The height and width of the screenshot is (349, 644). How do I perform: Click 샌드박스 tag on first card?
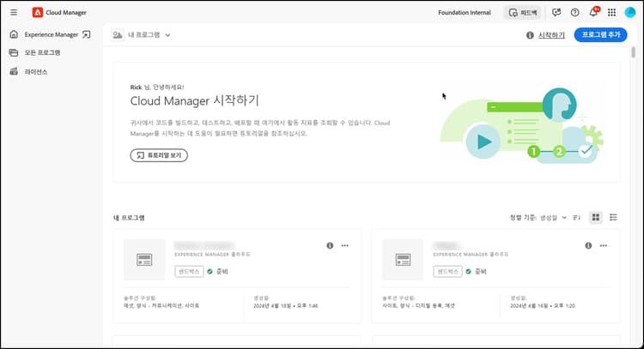(x=189, y=272)
